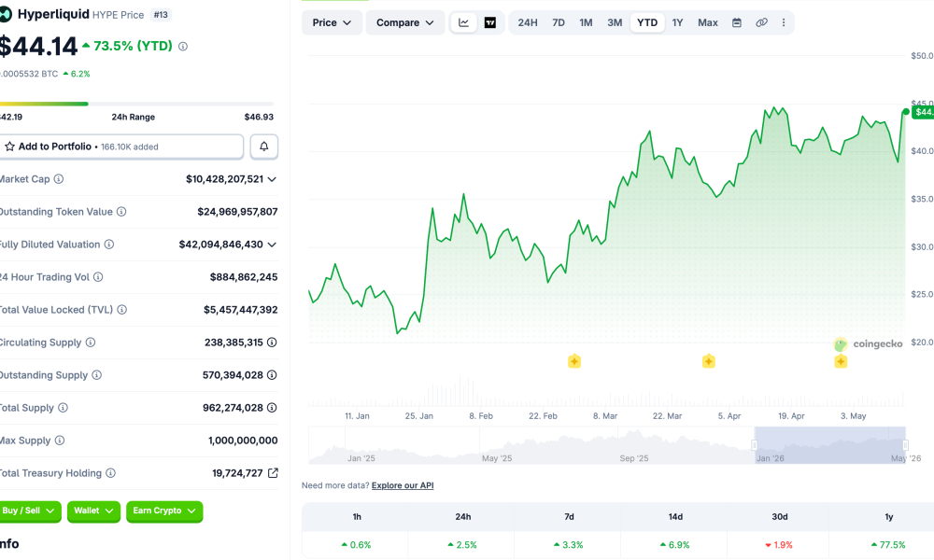Click info icon after 570,394,028 value
The height and width of the screenshot is (560, 934).
tap(272, 375)
